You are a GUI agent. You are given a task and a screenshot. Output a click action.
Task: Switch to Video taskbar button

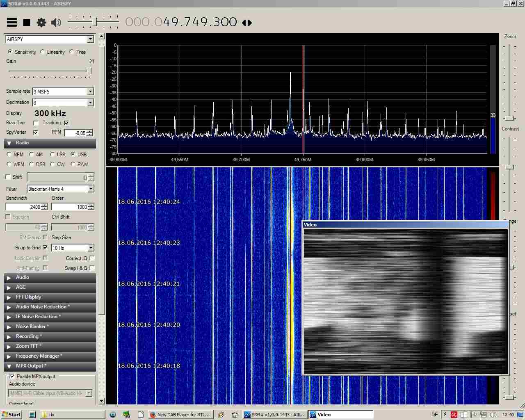[340, 415]
